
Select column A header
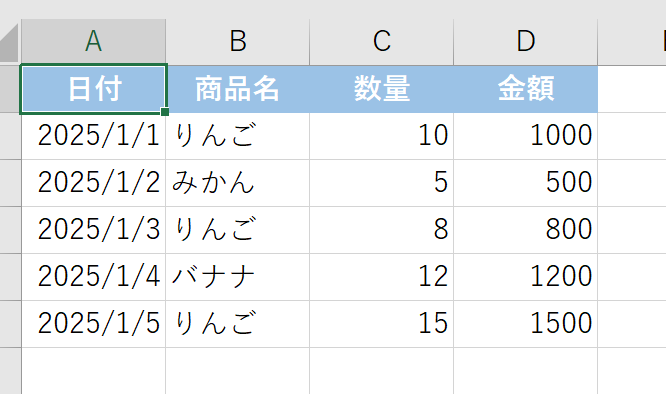click(93, 42)
